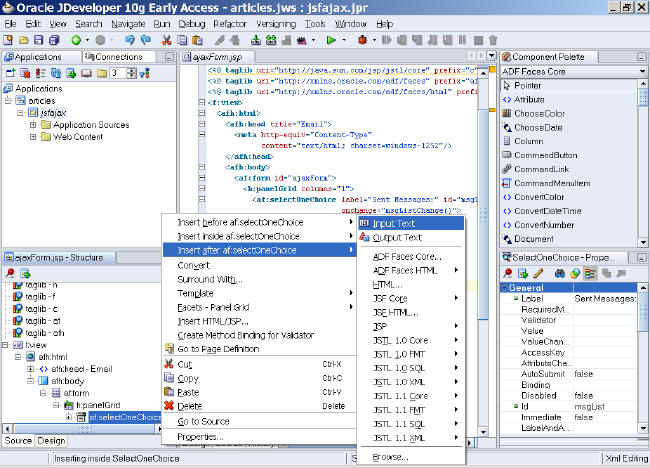Open the Refactor menu
The height and width of the screenshot is (468, 650).
[x=229, y=22]
